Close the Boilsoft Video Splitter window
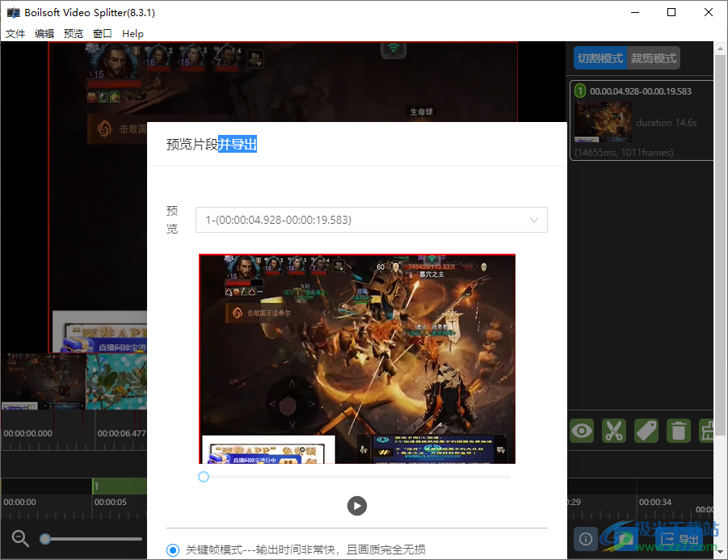Viewport: 728px width, 560px height. click(708, 13)
